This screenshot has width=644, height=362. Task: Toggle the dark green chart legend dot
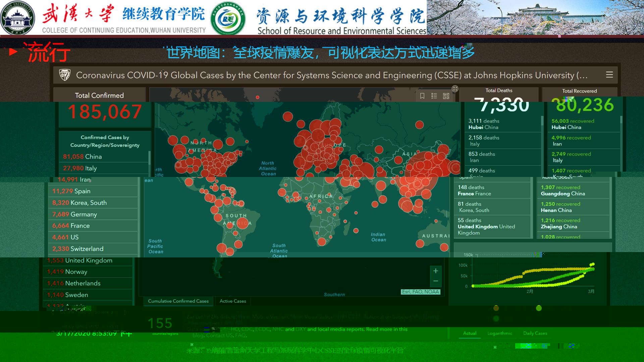[x=496, y=318]
